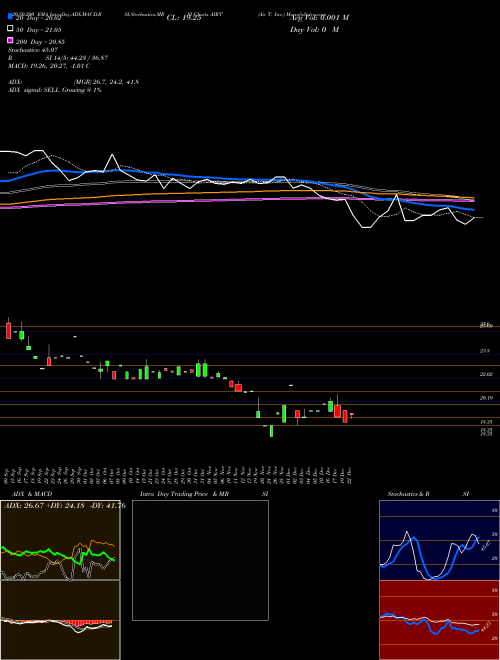The width and height of the screenshot is (500, 660).
Task: Click the 'Stochastics & R' panel title
Action: (408, 494)
